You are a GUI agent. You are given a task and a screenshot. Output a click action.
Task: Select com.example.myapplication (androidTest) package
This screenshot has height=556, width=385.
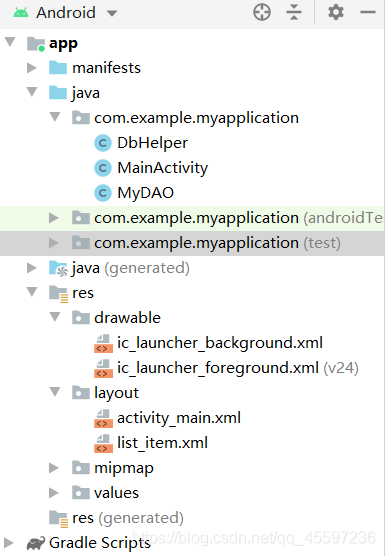click(x=239, y=218)
